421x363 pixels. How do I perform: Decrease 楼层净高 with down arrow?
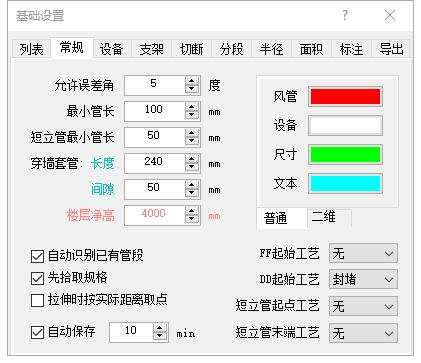click(x=192, y=219)
